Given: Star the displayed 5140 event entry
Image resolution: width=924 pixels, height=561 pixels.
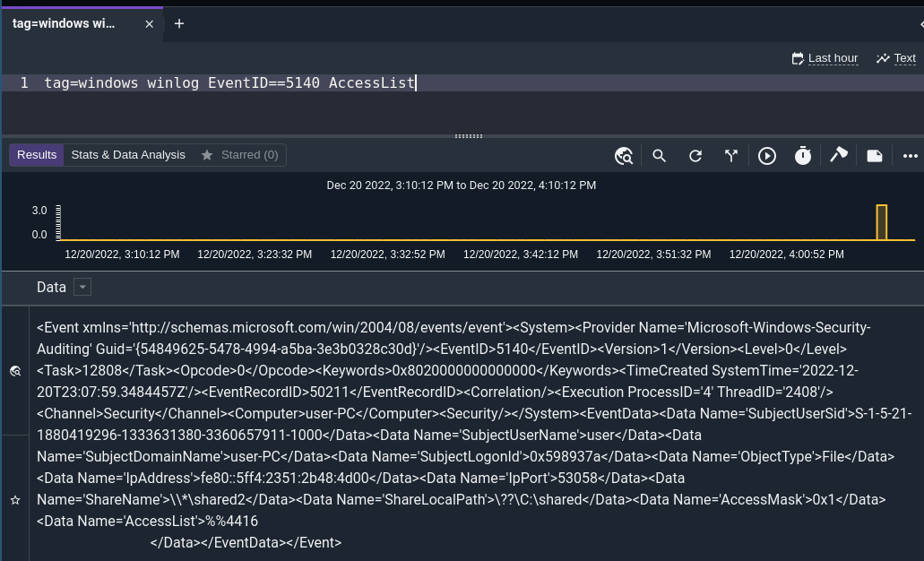Looking at the screenshot, I should coord(14,499).
